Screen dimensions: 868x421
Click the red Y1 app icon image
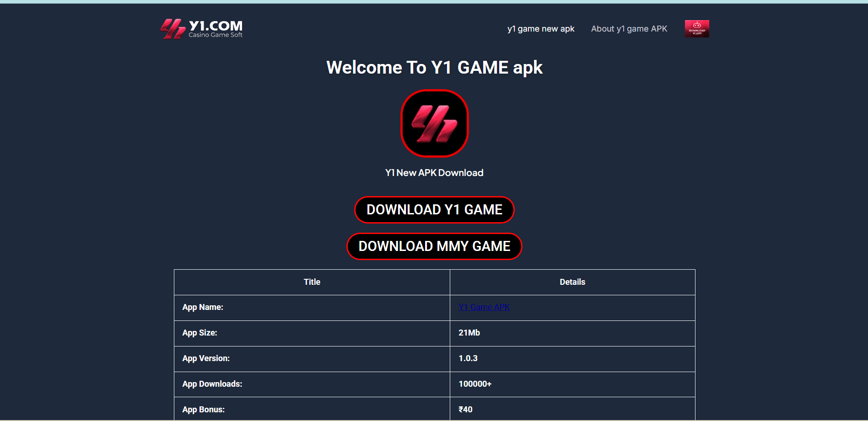tap(434, 123)
